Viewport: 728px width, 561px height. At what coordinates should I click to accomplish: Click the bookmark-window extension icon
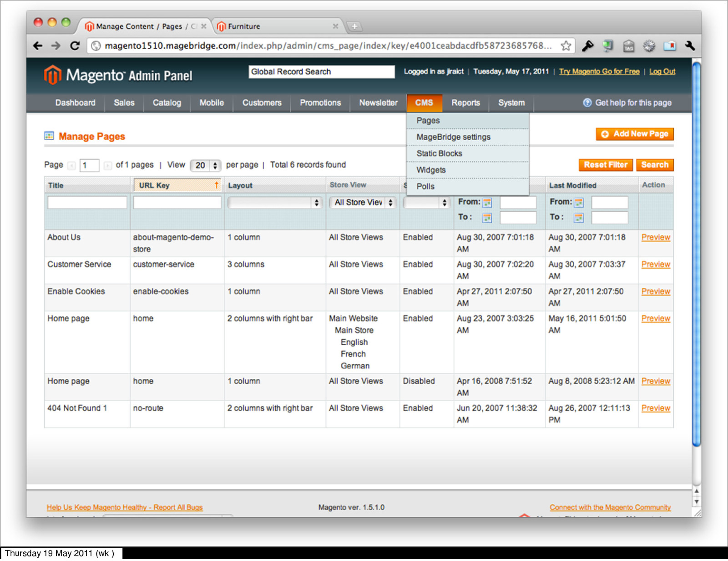click(670, 46)
